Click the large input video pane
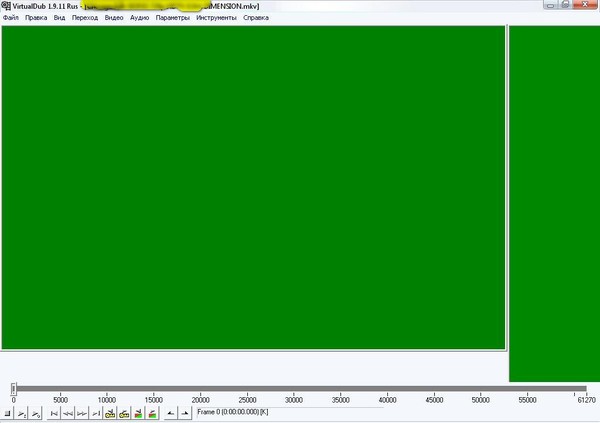The height and width of the screenshot is (423, 600). click(x=253, y=188)
